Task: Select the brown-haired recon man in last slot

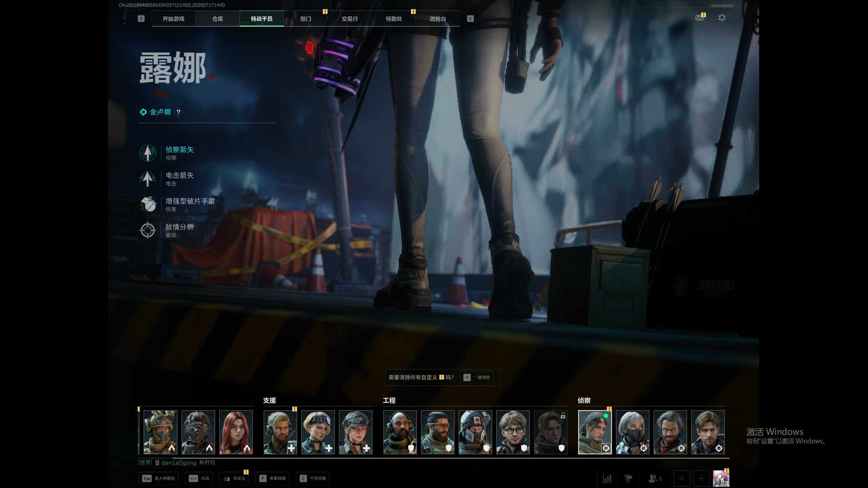Action: pyautogui.click(x=708, y=432)
